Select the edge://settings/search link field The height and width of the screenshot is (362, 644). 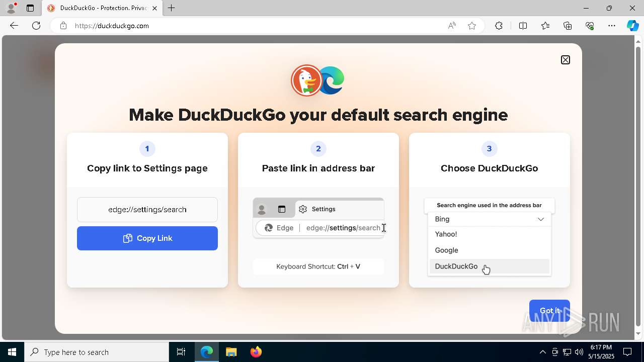pos(147,210)
